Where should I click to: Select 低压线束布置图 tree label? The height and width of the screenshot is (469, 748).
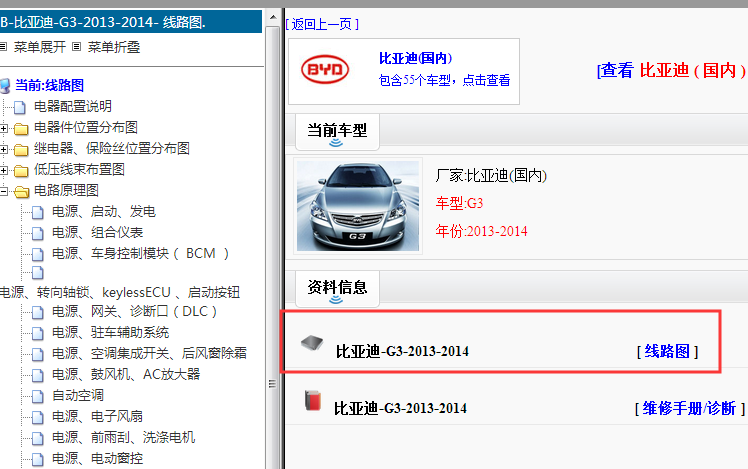click(79, 169)
